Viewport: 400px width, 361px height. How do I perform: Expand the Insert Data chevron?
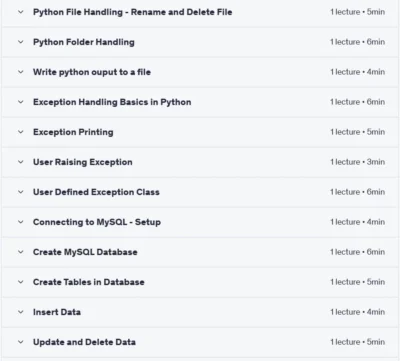21,312
